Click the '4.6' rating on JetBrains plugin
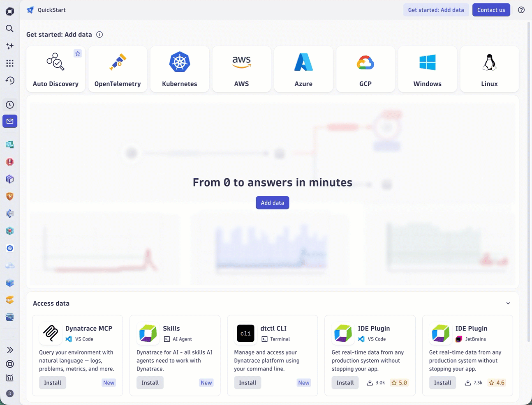This screenshot has width=532, height=405. tap(497, 382)
